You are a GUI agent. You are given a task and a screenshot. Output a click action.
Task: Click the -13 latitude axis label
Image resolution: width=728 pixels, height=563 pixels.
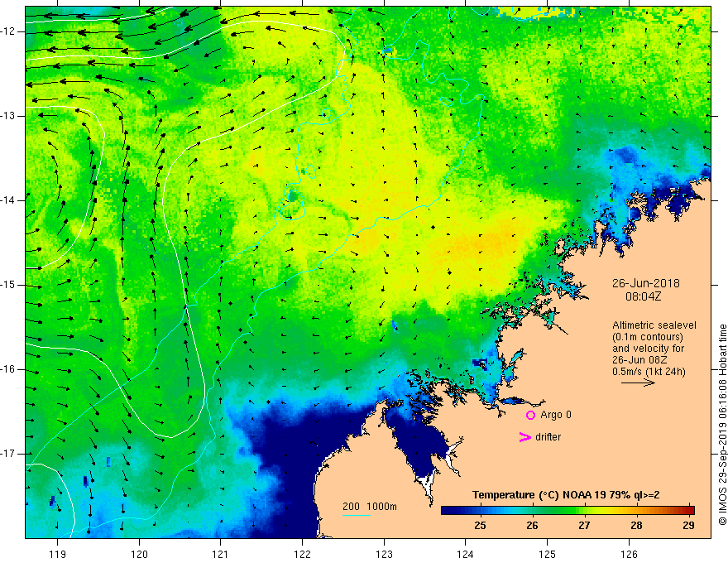pyautogui.click(x=9, y=116)
